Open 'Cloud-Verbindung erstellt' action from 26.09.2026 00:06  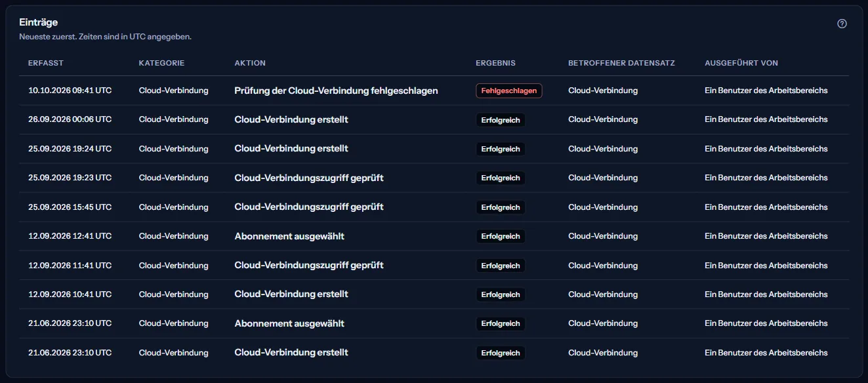tap(291, 119)
